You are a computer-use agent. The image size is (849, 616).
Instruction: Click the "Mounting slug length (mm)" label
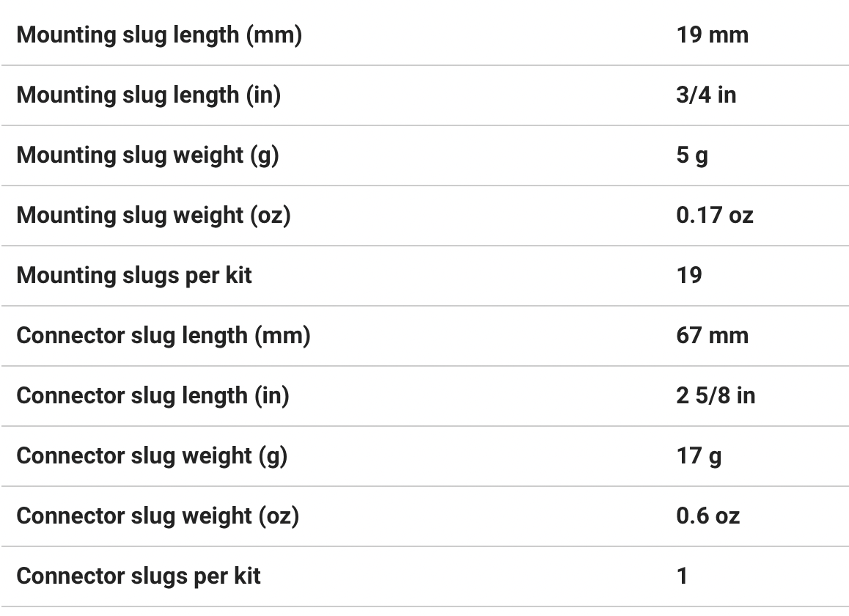click(x=159, y=35)
